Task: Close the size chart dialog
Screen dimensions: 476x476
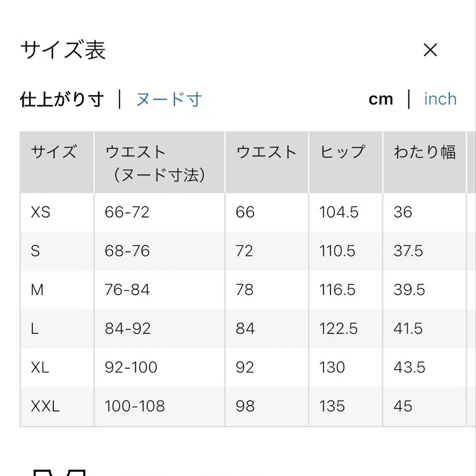Action: pos(431,50)
